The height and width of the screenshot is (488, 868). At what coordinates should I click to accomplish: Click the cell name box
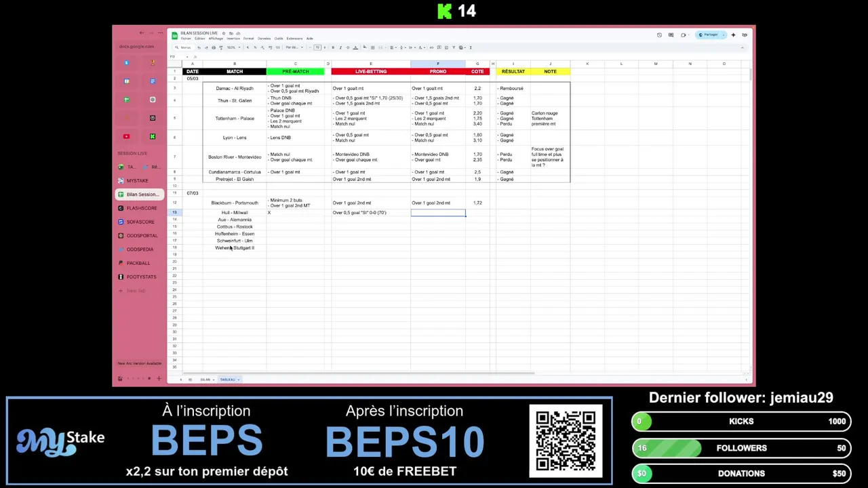(x=178, y=56)
